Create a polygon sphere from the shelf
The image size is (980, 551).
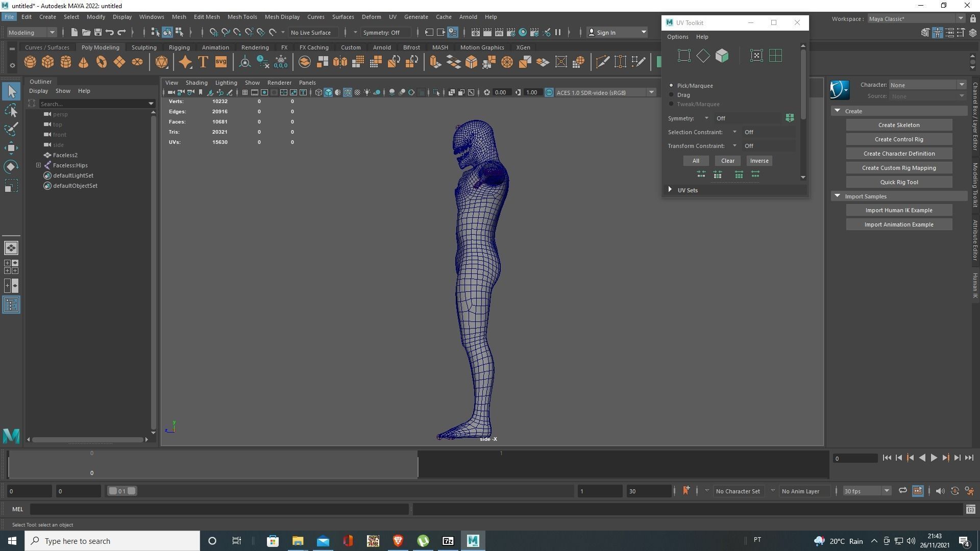pyautogui.click(x=30, y=62)
